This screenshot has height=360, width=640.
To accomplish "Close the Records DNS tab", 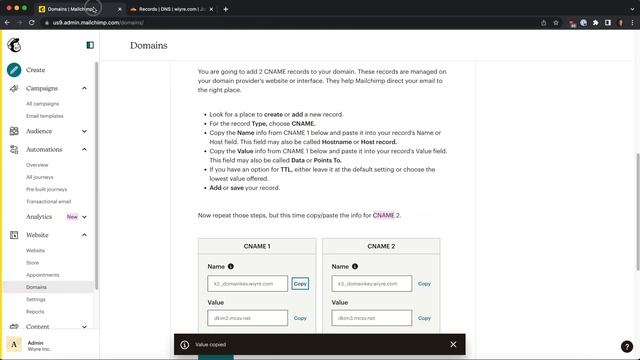I will (x=211, y=9).
